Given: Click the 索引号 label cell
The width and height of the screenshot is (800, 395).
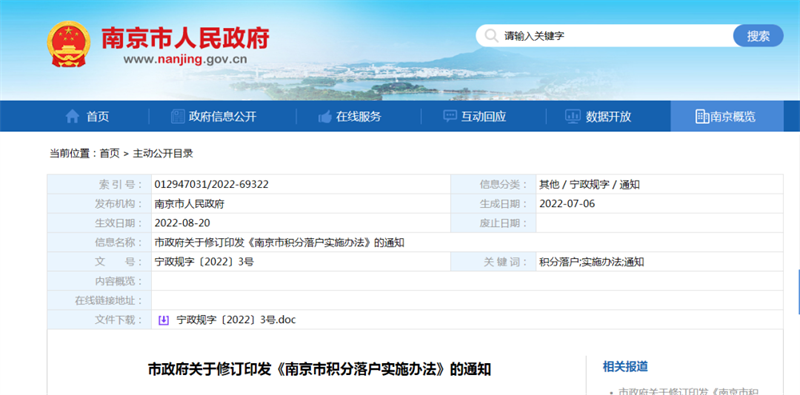Looking at the screenshot, I should pos(99,185).
